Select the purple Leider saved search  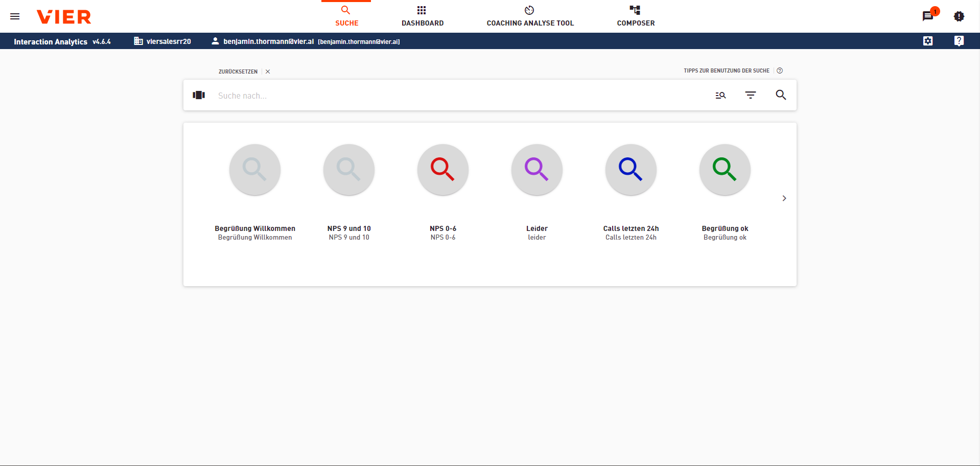536,170
